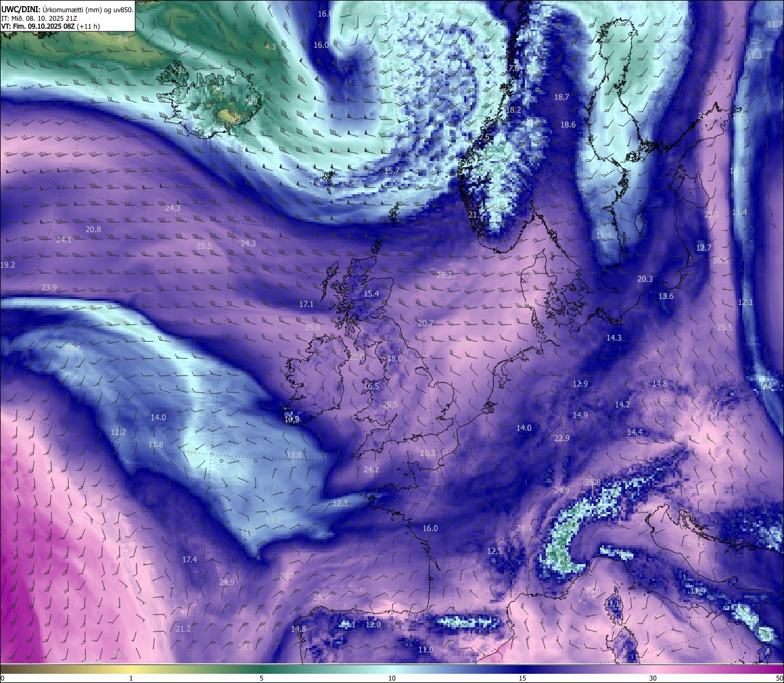Click the 'VT: Fim. 09.10.2025 08Z (+11 h)' line
This screenshot has height=683, width=784.
tap(50, 26)
